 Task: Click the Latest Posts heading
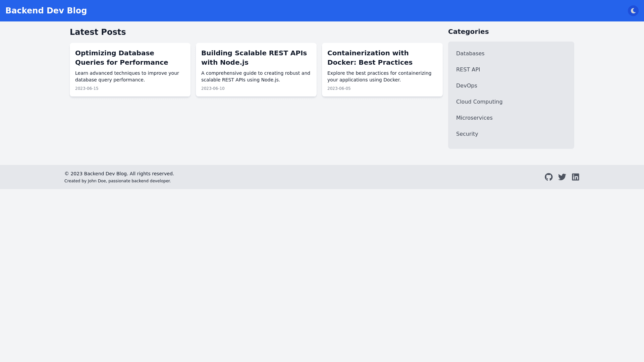(98, 32)
